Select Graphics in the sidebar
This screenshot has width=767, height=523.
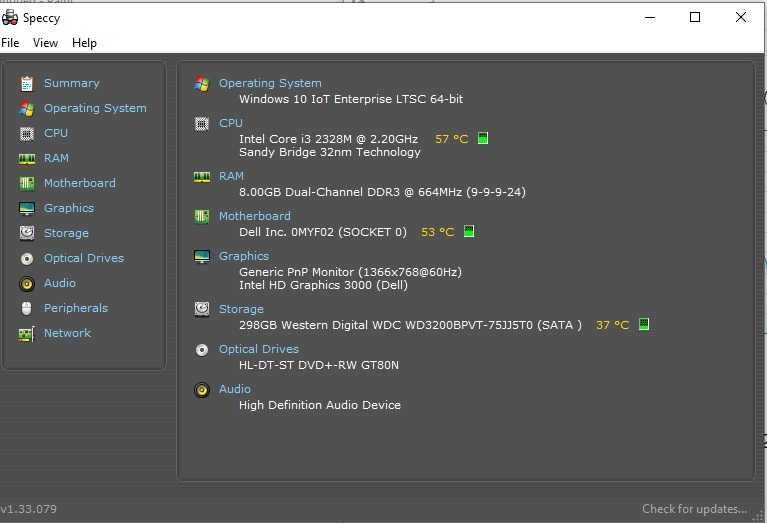click(x=69, y=208)
